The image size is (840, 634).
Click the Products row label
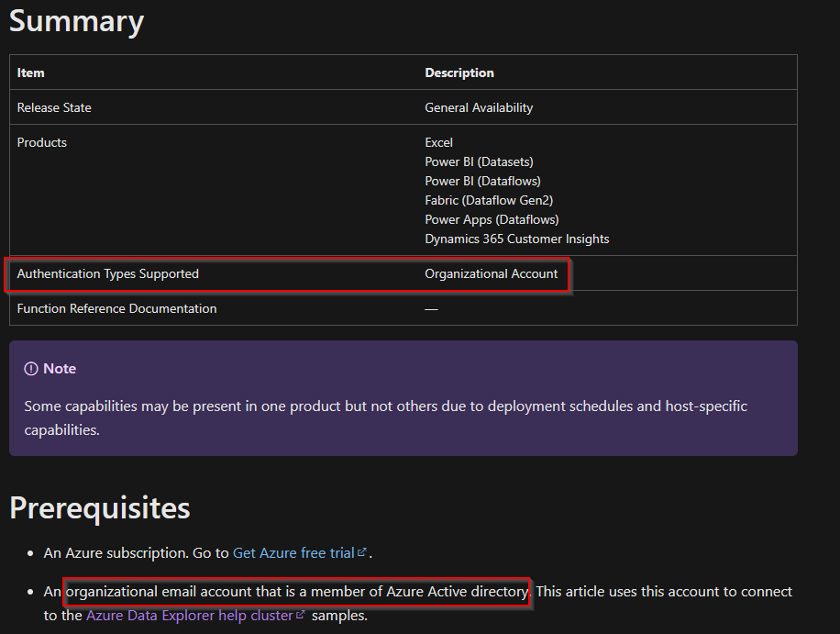point(42,142)
